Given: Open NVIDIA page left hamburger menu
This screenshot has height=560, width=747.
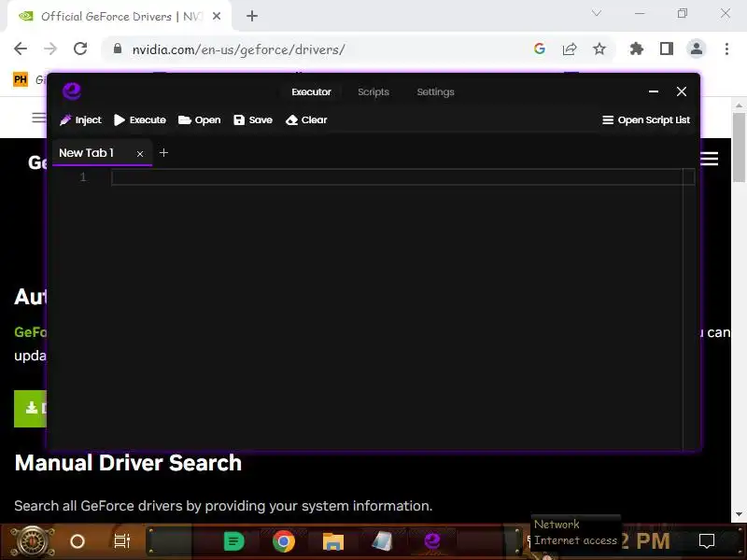Looking at the screenshot, I should 39,118.
